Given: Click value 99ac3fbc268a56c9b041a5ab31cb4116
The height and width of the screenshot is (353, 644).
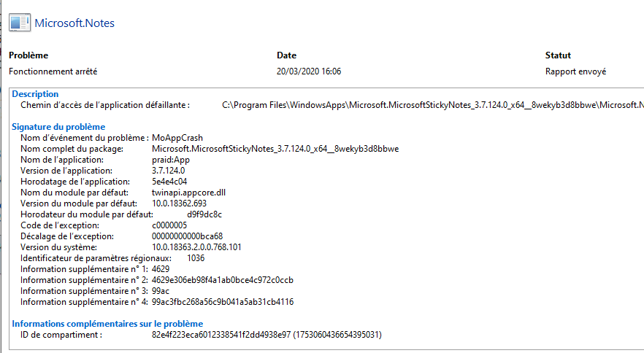Looking at the screenshot, I should tap(223, 302).
